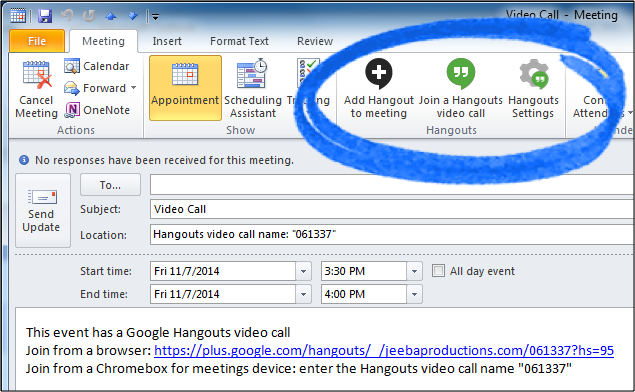The image size is (635, 392).
Task: Click 'No responses have been received' info text
Action: coord(164,160)
